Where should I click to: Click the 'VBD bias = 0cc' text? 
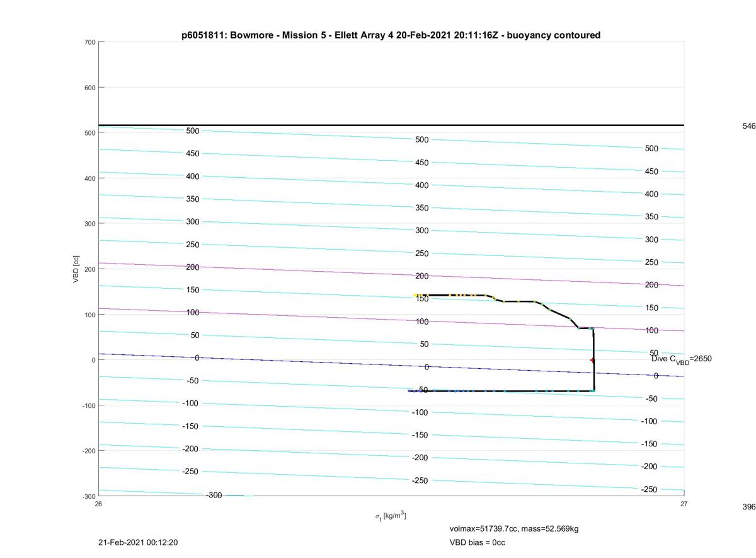coord(478,542)
